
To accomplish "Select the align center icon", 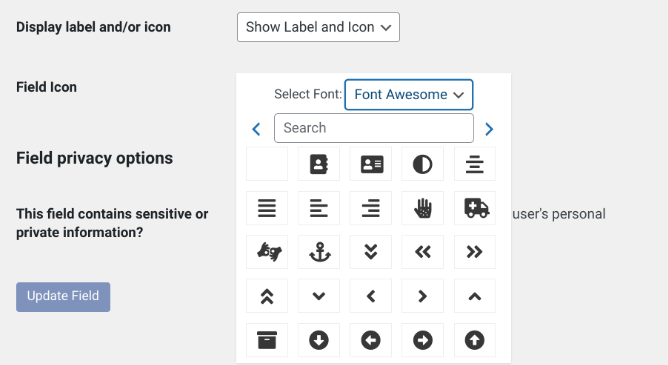I will [475, 164].
